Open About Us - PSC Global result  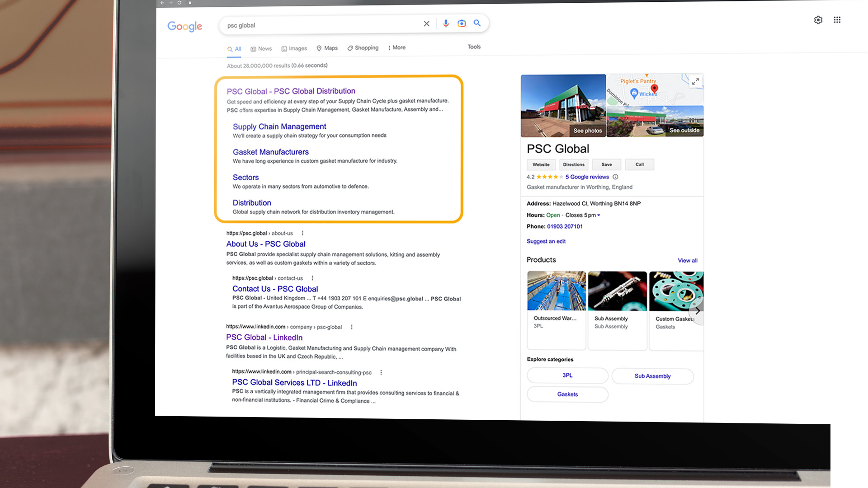pos(266,244)
